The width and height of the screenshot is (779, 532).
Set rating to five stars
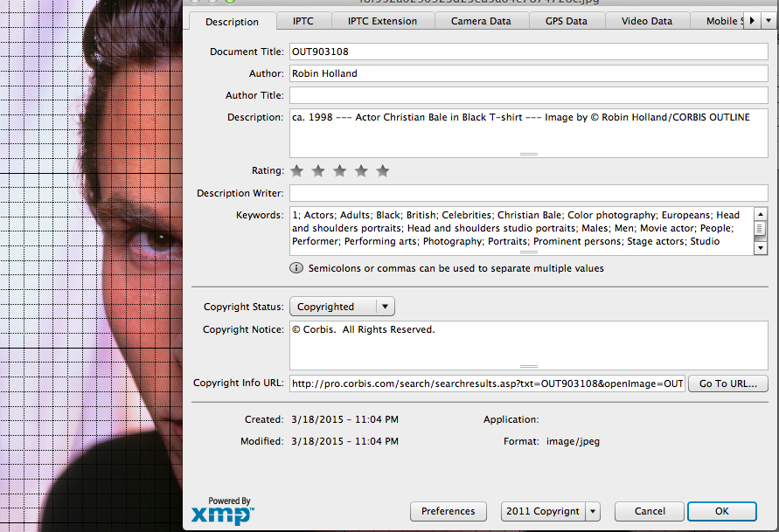coord(383,171)
